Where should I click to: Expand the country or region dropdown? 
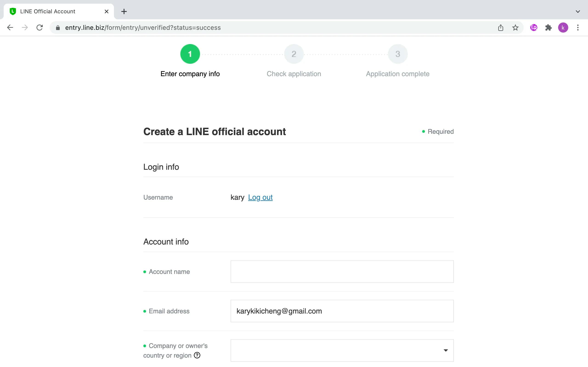point(447,350)
